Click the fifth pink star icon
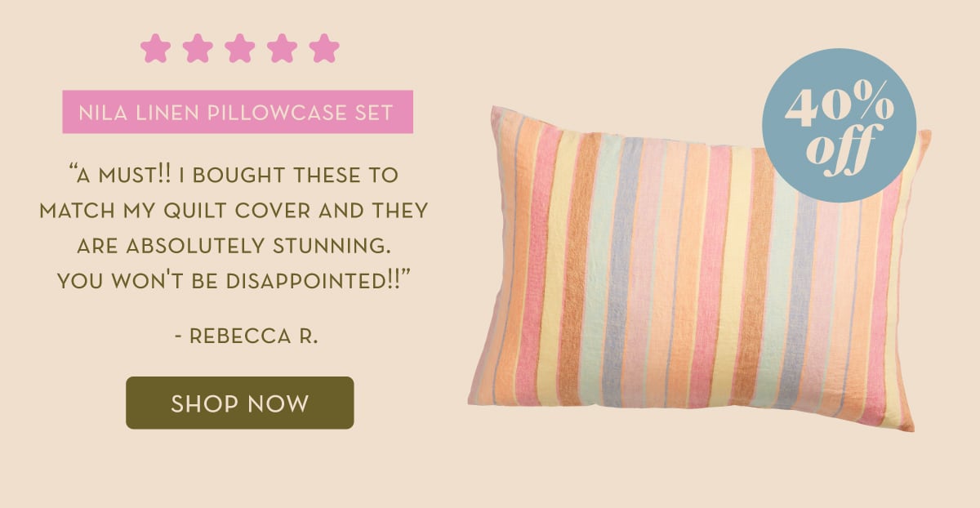The height and width of the screenshot is (508, 980). click(324, 48)
